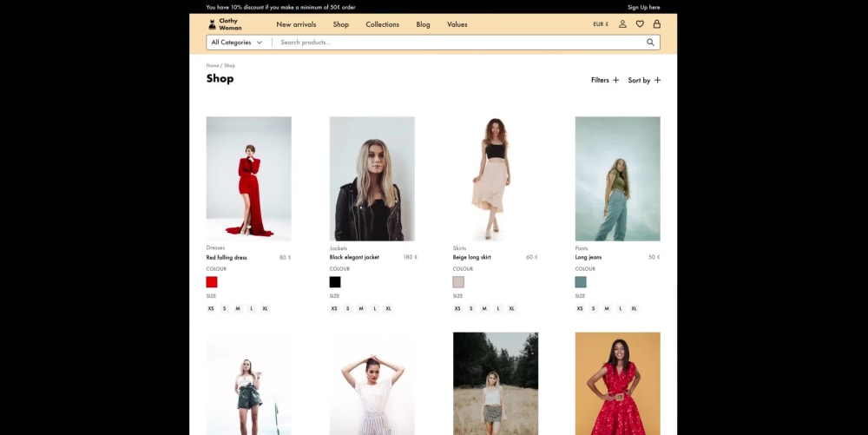
Task: Choose size S for Long jeans
Action: click(x=594, y=309)
